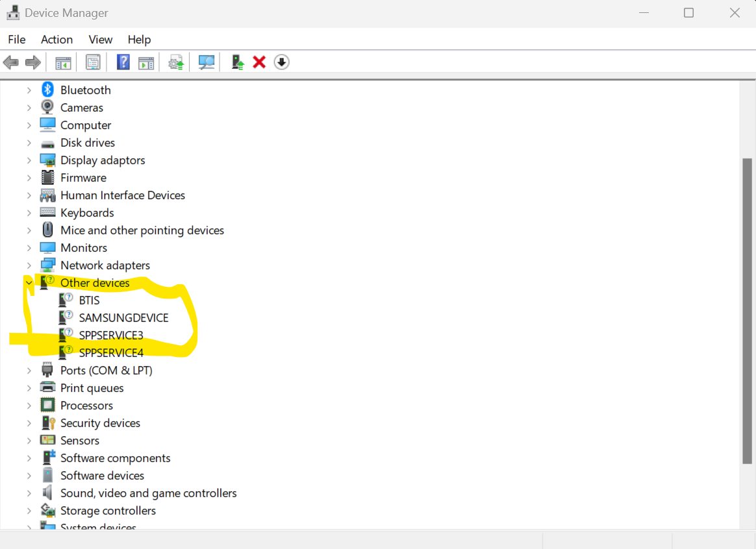This screenshot has width=756, height=549.
Task: Expand the Monitors category
Action: pyautogui.click(x=29, y=247)
